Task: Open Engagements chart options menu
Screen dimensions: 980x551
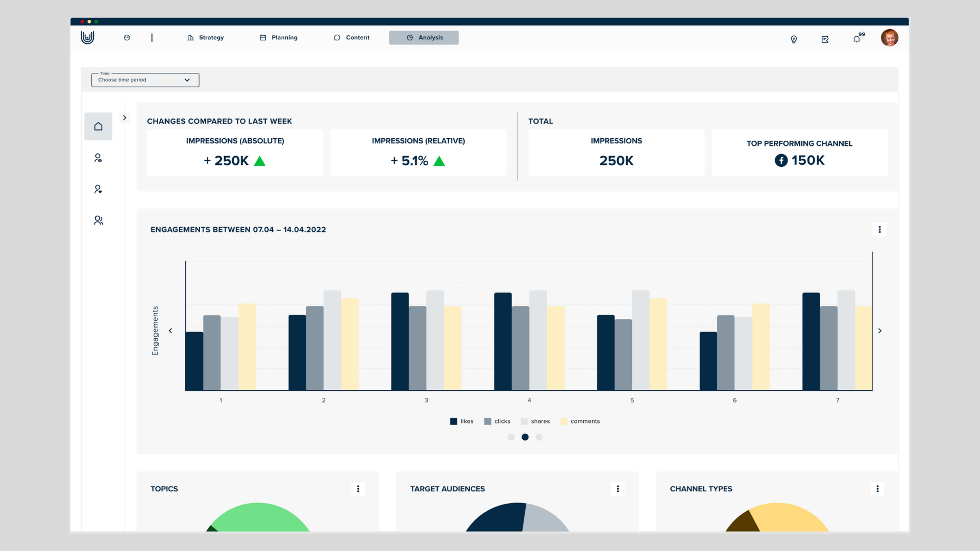Action: (879, 230)
